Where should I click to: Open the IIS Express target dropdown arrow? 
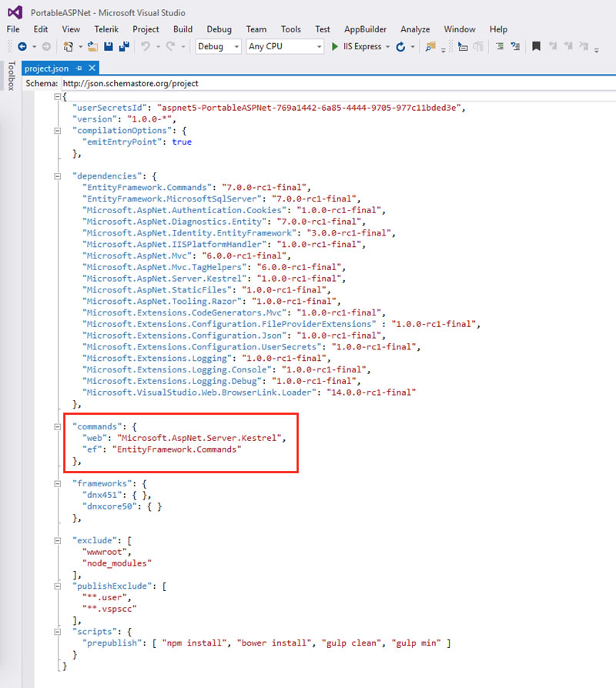[x=387, y=46]
